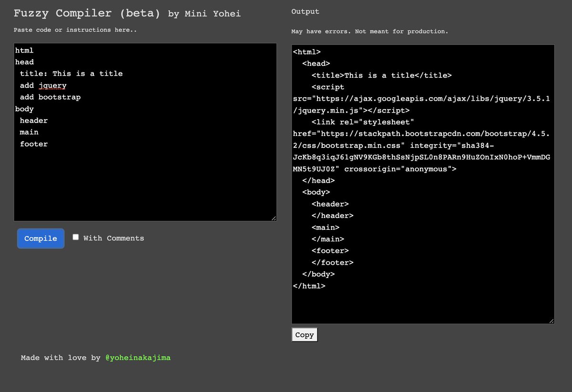Click the 'Fuzzy Compiler (beta)' title text
This screenshot has height=392, width=572.
click(x=87, y=13)
